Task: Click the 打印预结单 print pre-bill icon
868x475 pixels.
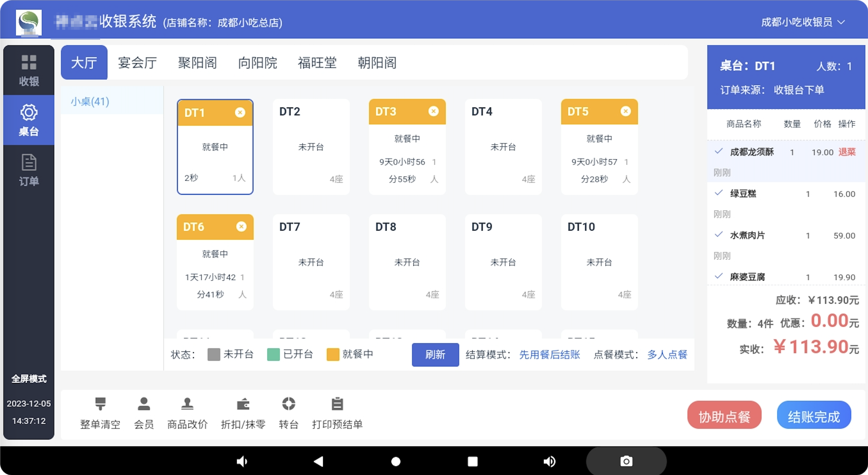Action: [337, 404]
